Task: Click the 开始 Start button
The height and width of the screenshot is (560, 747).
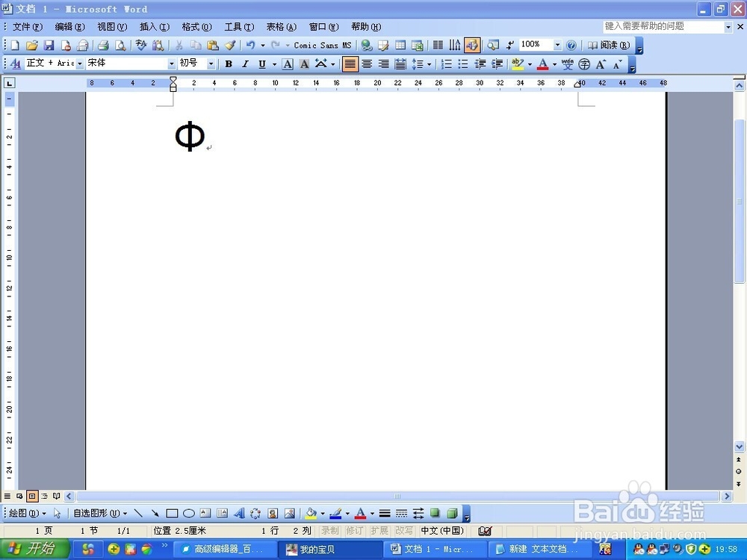Action: coord(34,549)
